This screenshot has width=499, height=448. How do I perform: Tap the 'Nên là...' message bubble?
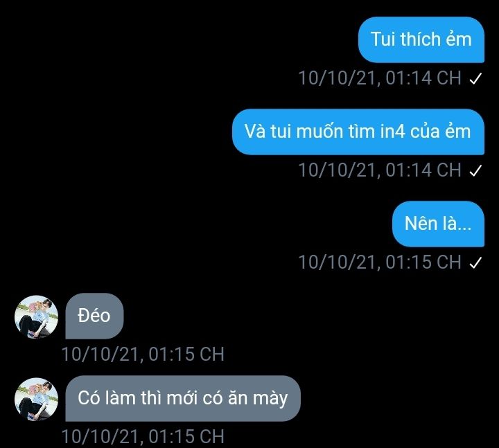click(x=438, y=224)
